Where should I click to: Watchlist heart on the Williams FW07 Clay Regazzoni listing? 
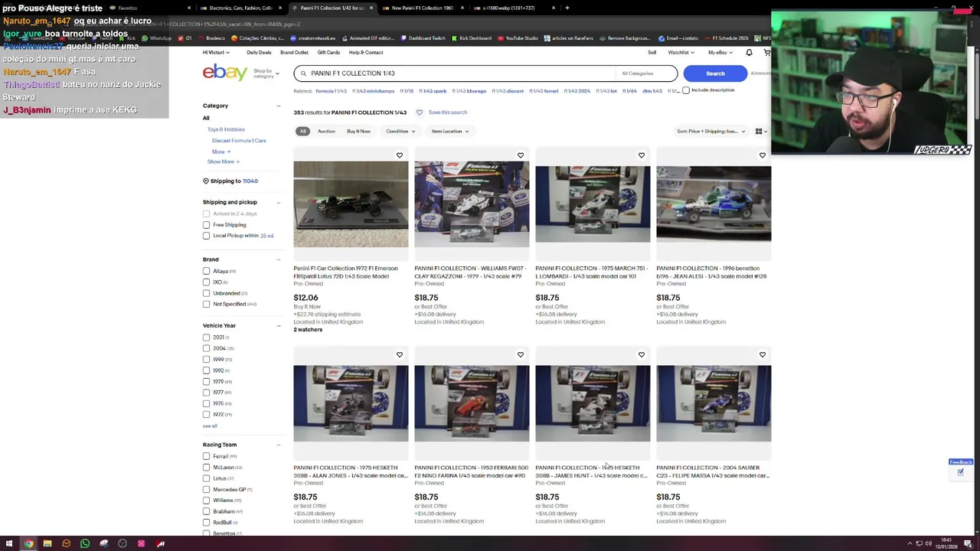[x=521, y=155]
